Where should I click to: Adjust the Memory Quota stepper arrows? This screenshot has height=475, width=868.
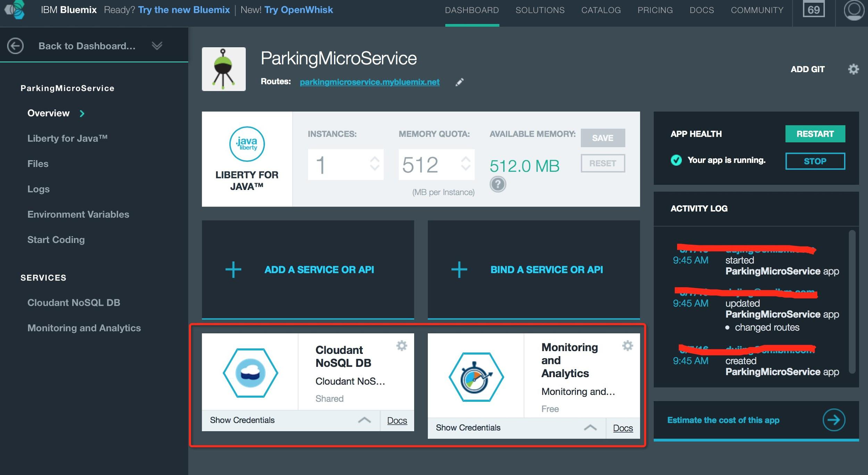click(x=466, y=164)
